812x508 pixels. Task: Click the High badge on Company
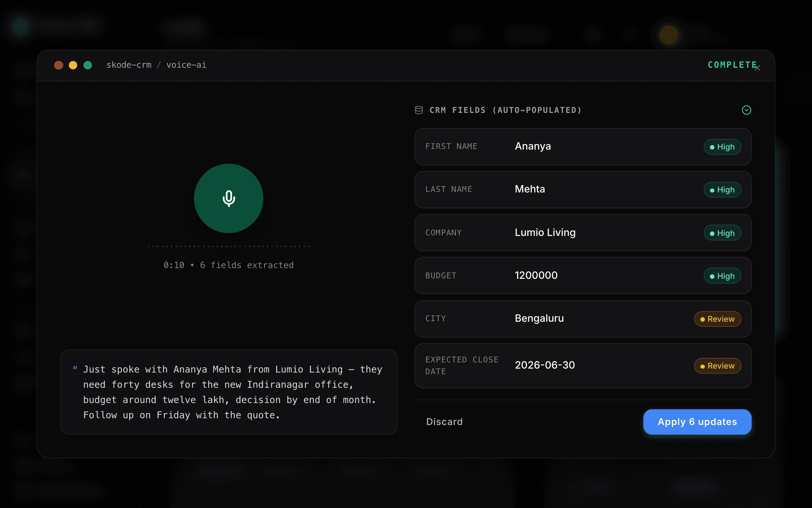[x=722, y=233]
